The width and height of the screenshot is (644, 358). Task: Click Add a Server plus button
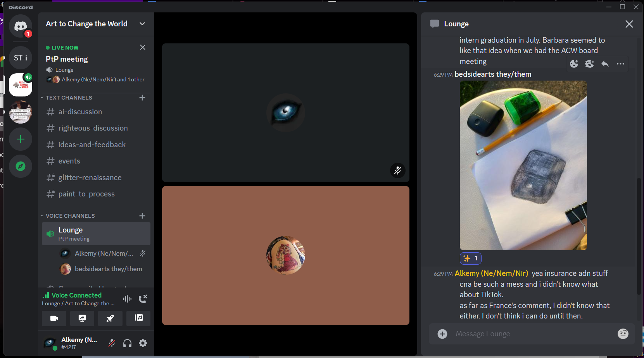click(x=21, y=139)
